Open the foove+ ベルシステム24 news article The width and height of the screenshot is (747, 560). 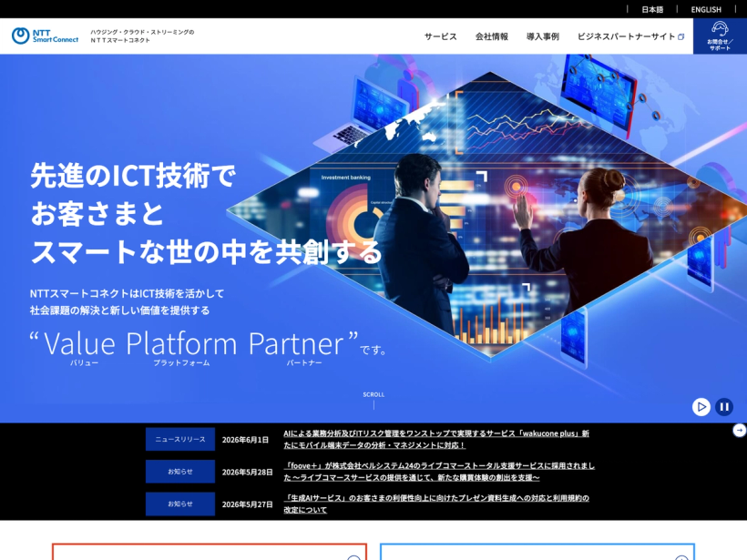click(439, 472)
